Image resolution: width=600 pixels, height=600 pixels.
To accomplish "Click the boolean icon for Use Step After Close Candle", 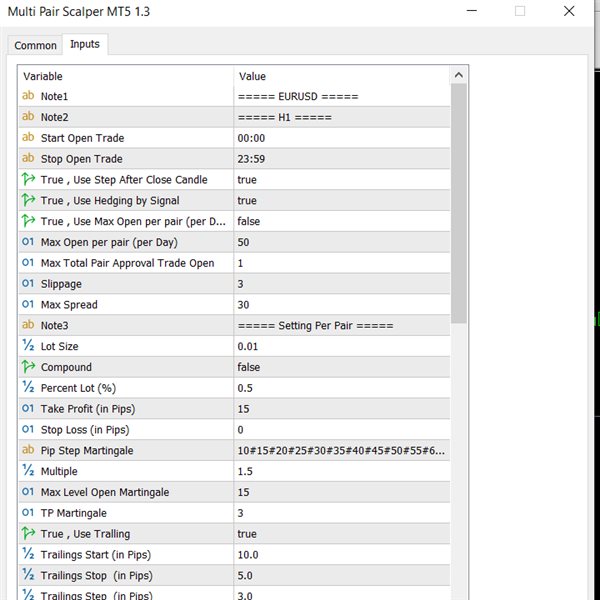I will pos(28,179).
